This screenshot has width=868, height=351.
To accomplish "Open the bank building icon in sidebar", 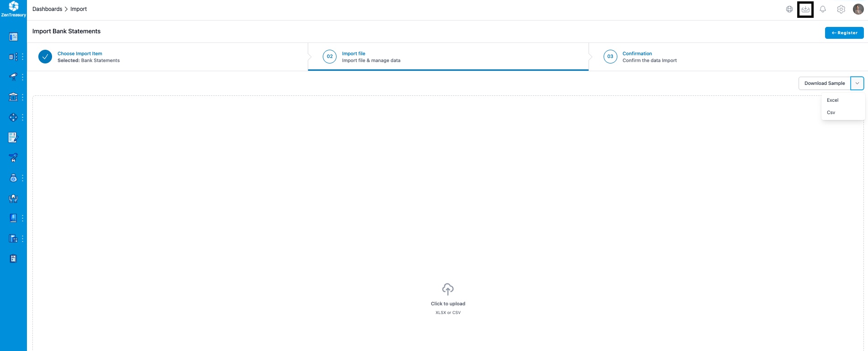I will 13,97.
